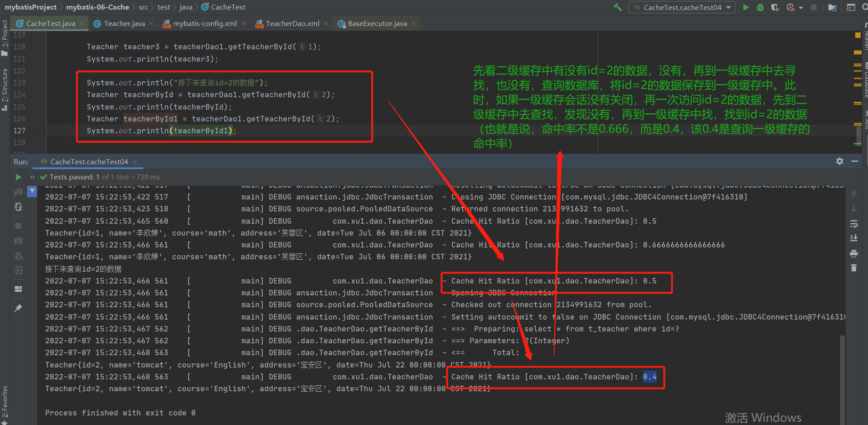Toggle soft-wrap in the console

point(854,224)
